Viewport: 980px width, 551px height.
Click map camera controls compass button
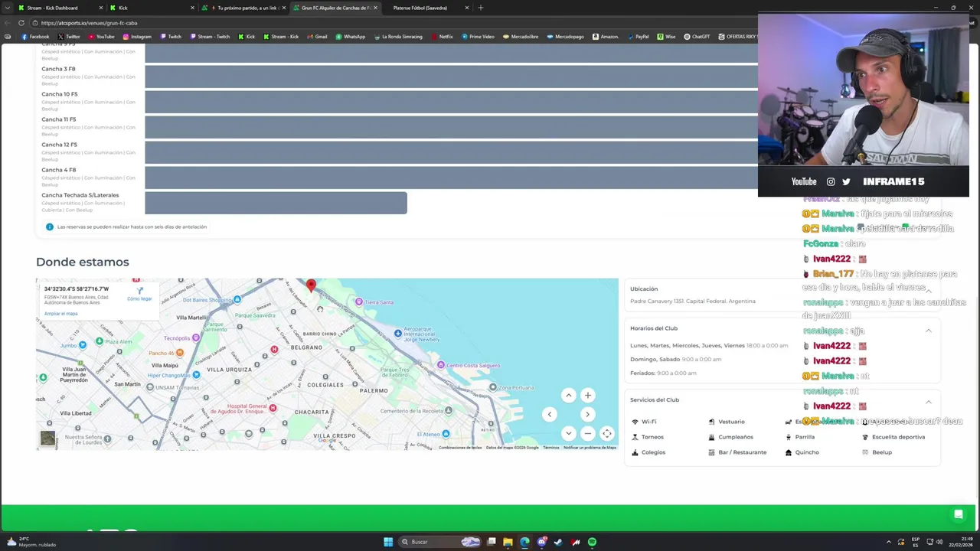click(x=606, y=433)
